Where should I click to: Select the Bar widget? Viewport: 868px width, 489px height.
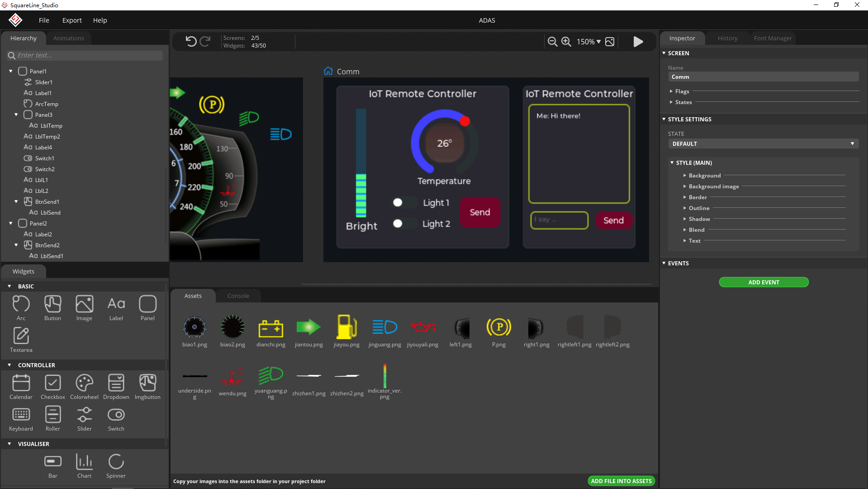pos(52,465)
